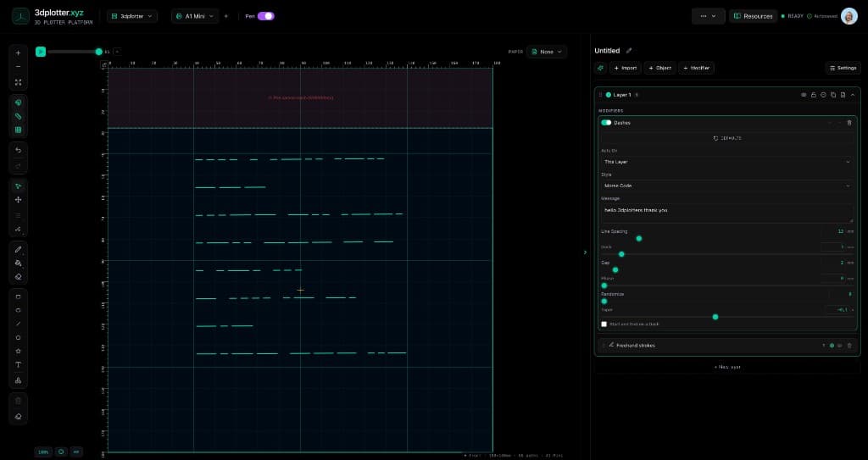Choose the eraser tool
The height and width of the screenshot is (460, 868).
19,277
